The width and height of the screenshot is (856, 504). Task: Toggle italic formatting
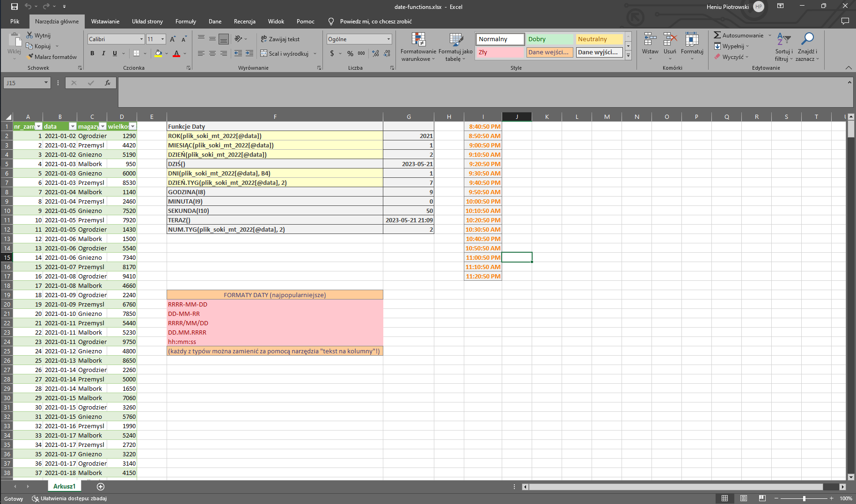point(103,54)
